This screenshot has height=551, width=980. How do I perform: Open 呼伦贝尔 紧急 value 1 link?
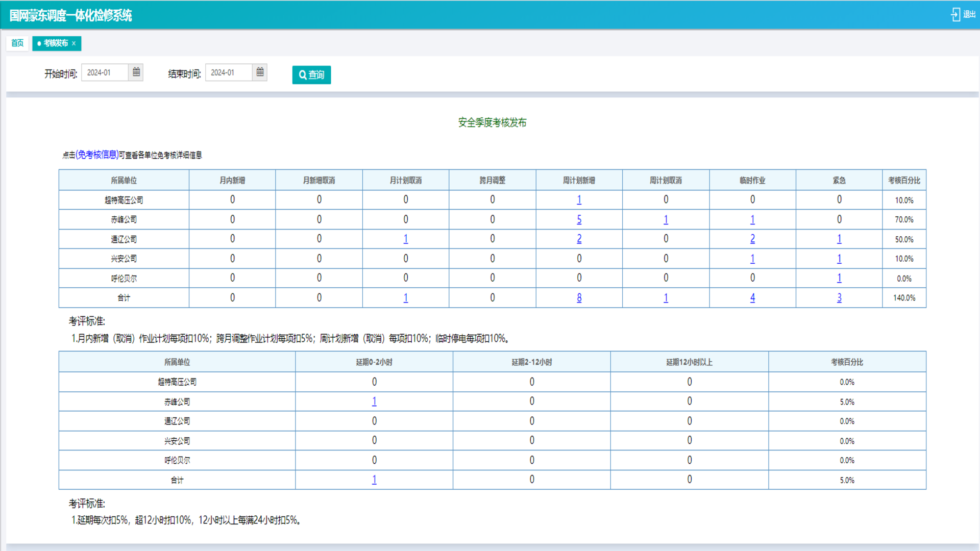(x=839, y=278)
